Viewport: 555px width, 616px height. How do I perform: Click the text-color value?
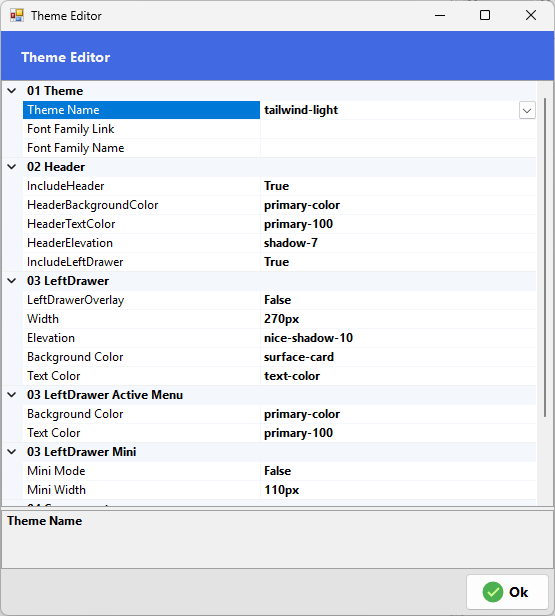pyautogui.click(x=292, y=376)
